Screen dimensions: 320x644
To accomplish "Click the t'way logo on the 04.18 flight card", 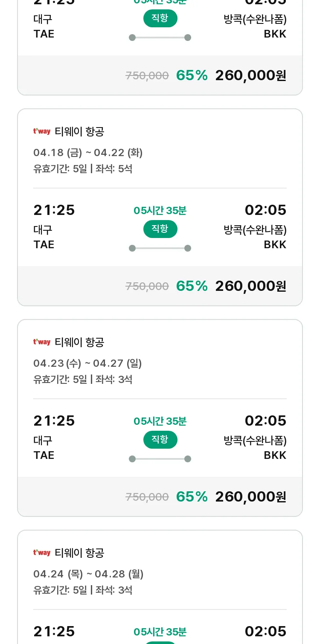I will pyautogui.click(x=42, y=131).
